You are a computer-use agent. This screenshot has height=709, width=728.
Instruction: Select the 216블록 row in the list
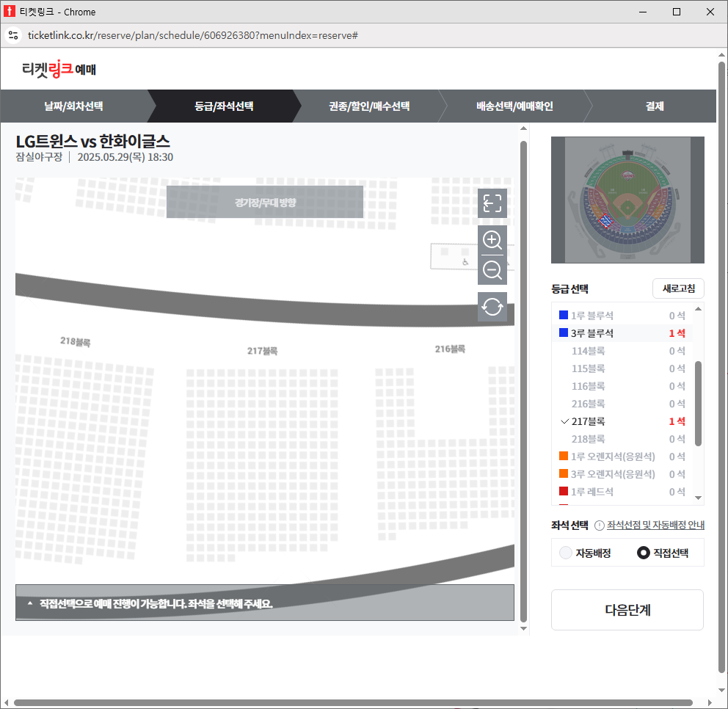tap(622, 404)
